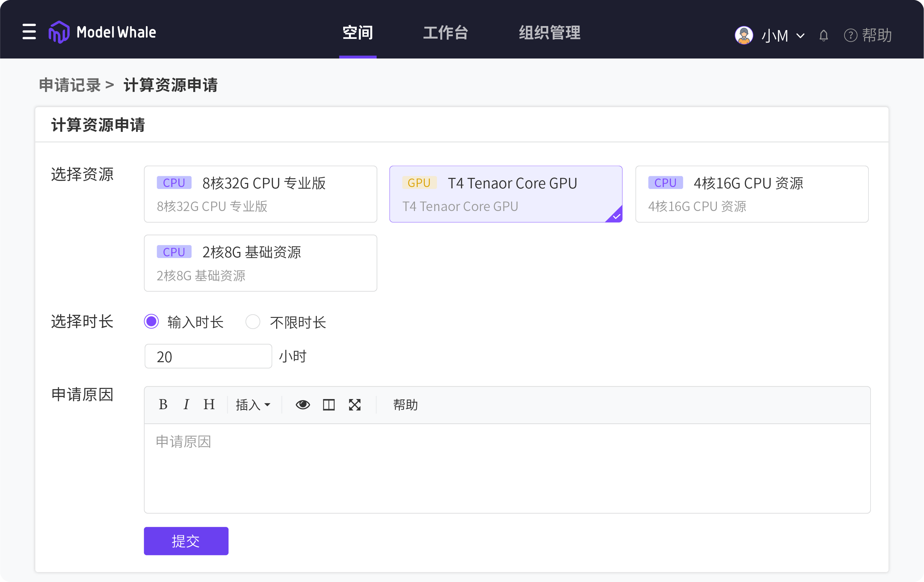Click the Model Whale logo
The height and width of the screenshot is (582, 924).
click(x=103, y=32)
